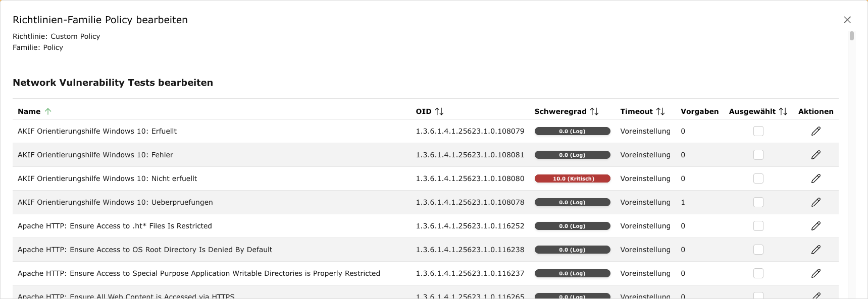Edit Apache .ht* Files Restricted test
Screen dimensions: 868x299
tap(815, 226)
